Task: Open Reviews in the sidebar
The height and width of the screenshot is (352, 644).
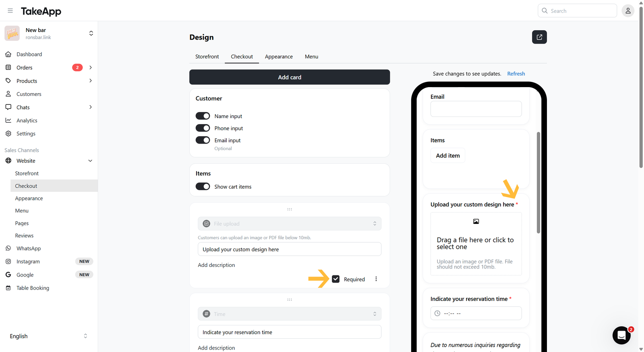Action: [x=24, y=236]
